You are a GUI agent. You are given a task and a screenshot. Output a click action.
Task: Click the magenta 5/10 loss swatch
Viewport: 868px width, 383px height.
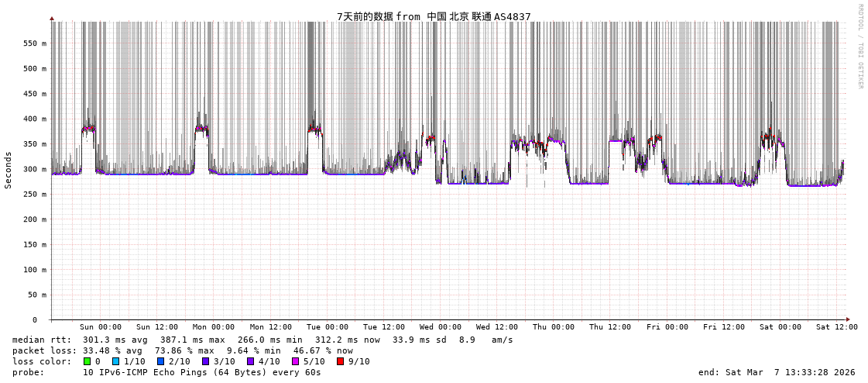pyautogui.click(x=295, y=361)
